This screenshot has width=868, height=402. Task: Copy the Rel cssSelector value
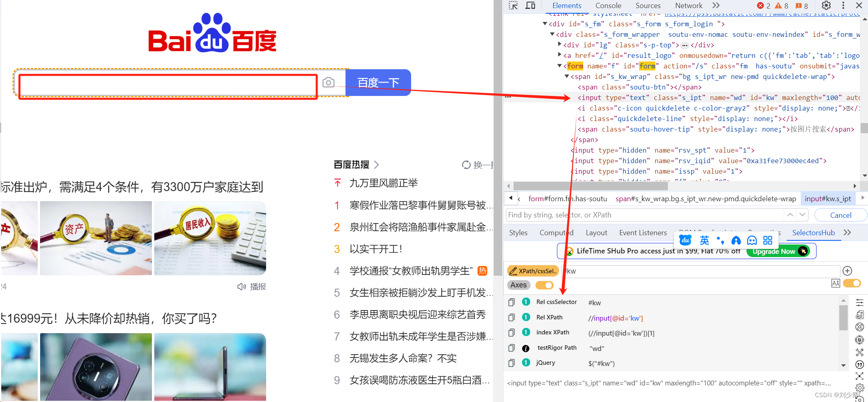[512, 302]
